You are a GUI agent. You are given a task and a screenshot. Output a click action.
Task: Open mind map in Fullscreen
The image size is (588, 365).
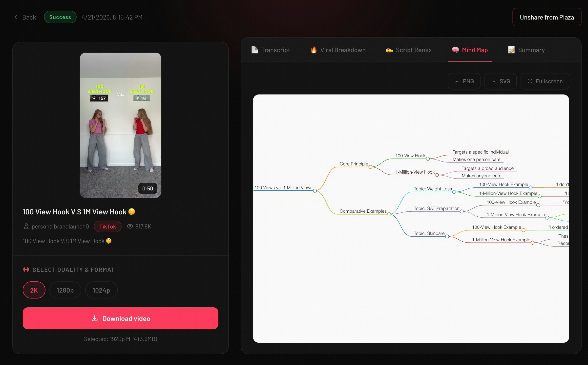[545, 81]
